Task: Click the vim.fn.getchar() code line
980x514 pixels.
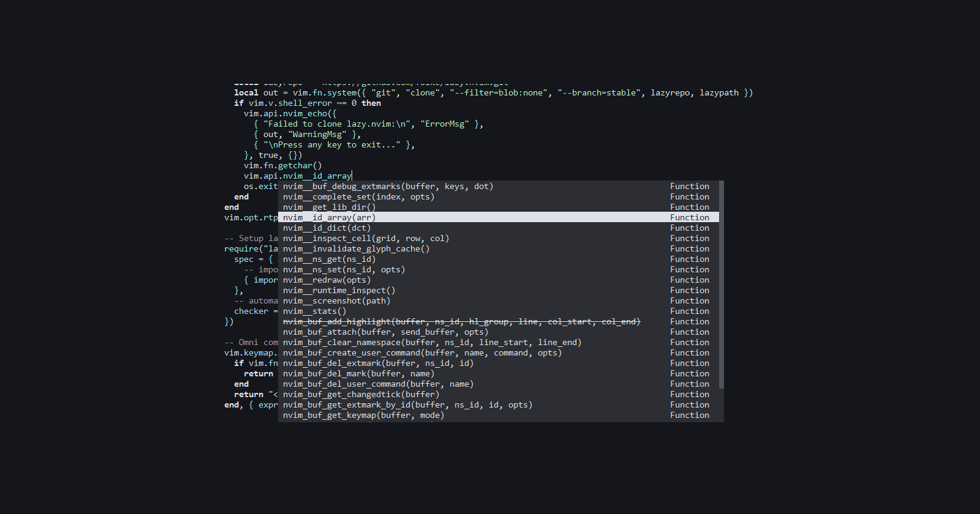Action: tap(283, 165)
